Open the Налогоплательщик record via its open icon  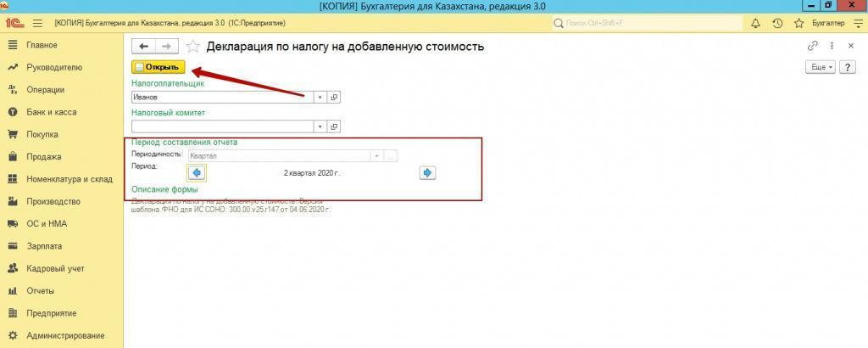(334, 98)
